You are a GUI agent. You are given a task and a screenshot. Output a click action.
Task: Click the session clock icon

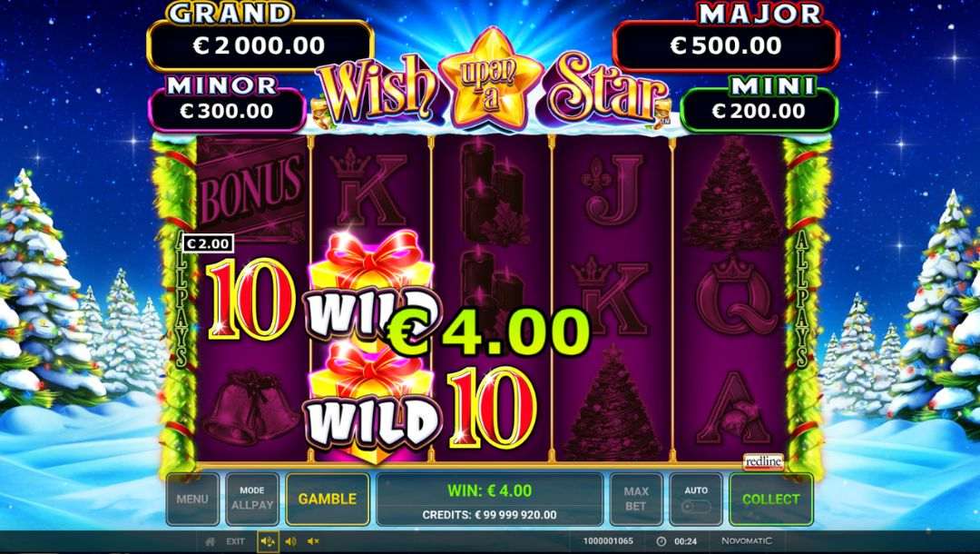point(661,541)
